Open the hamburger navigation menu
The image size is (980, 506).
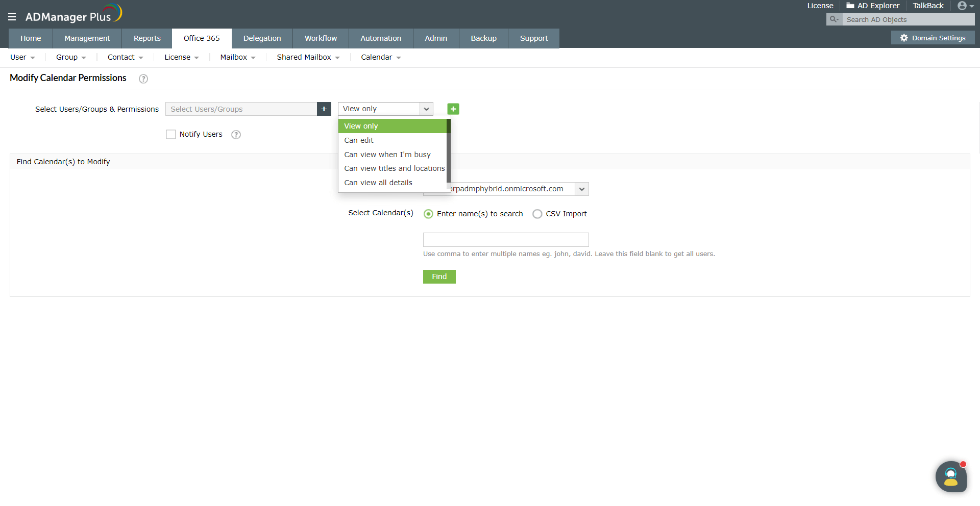12,17
